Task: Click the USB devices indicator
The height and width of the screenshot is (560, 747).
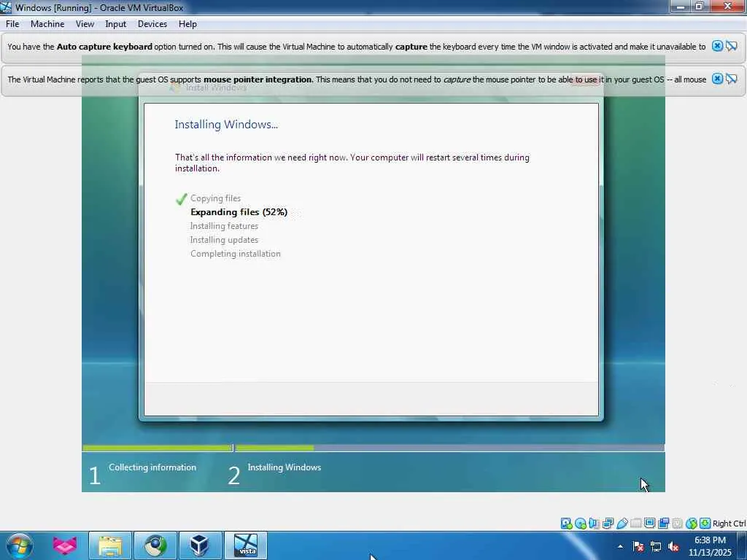Action: (622, 524)
